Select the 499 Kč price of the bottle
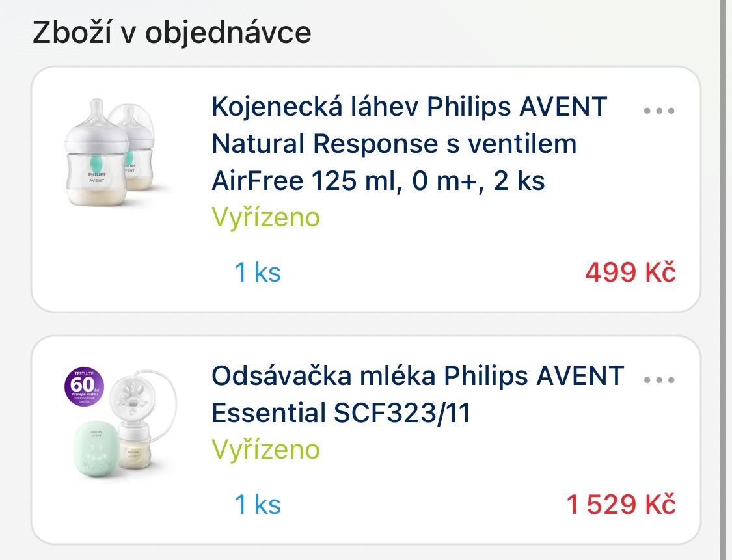Image resolution: width=732 pixels, height=560 pixels. (629, 273)
